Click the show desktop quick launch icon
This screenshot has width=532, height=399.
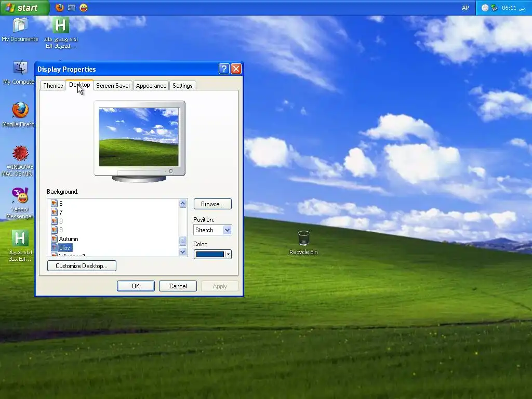pos(72,7)
